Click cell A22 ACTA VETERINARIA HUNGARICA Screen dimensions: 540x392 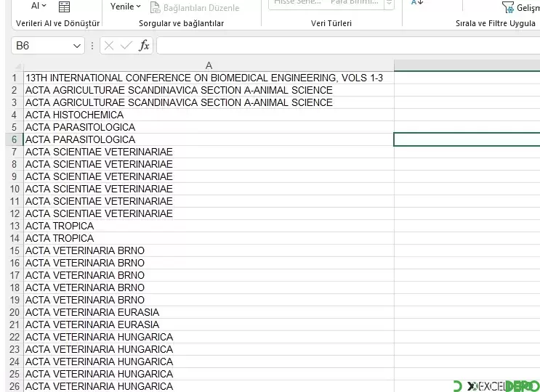tap(209, 337)
